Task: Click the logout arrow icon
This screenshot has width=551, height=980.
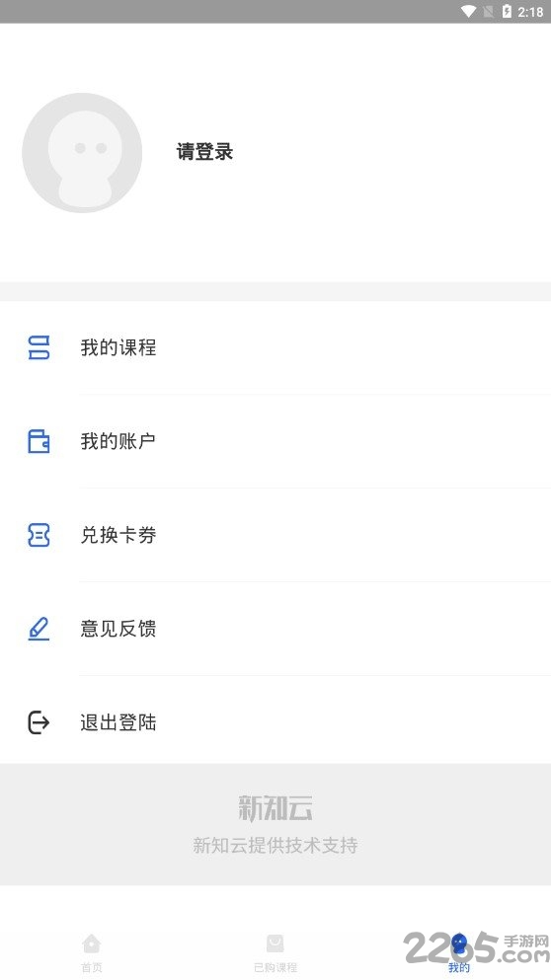Action: point(39,722)
